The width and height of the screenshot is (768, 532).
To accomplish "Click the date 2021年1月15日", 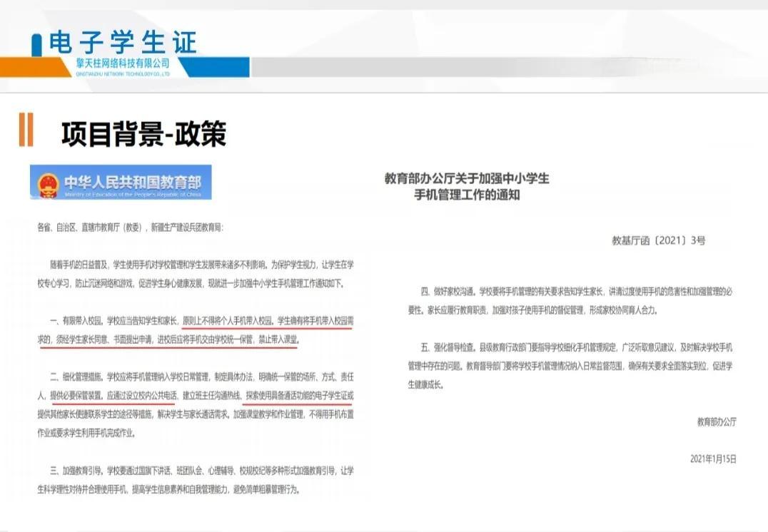I will pos(712,459).
